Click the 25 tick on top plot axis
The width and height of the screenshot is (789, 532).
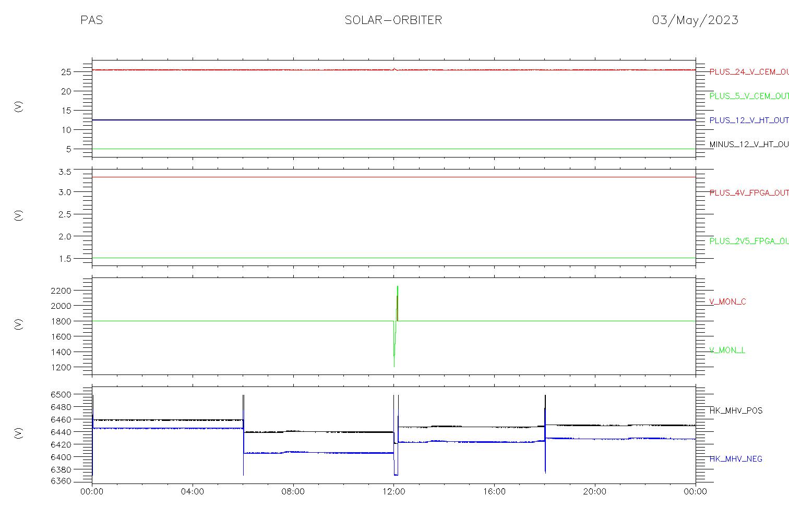[66, 72]
